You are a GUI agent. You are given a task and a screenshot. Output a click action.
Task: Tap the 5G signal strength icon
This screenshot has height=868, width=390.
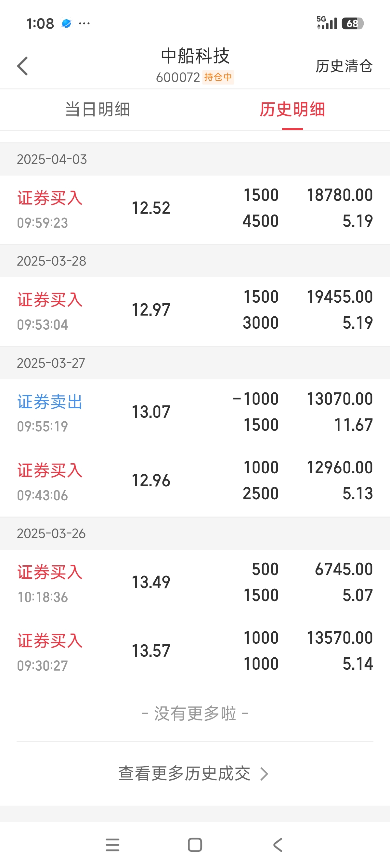click(327, 23)
